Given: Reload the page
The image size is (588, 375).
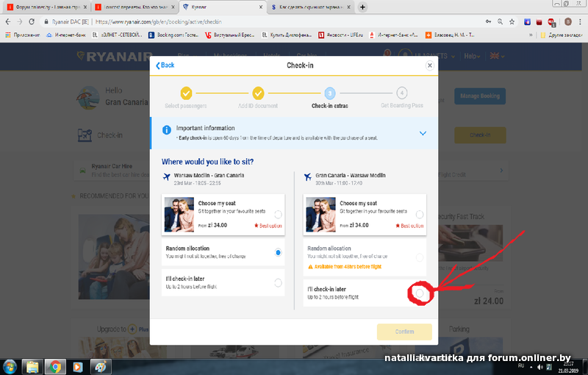Looking at the screenshot, I should point(32,22).
